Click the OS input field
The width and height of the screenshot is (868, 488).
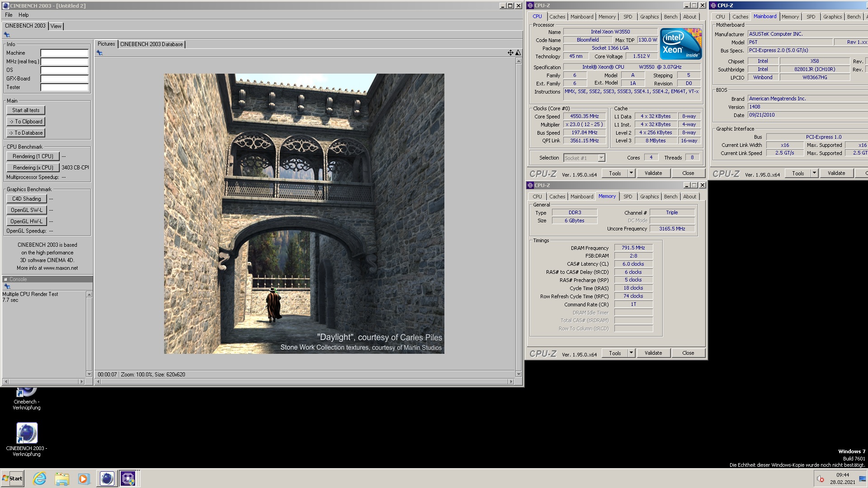point(64,70)
